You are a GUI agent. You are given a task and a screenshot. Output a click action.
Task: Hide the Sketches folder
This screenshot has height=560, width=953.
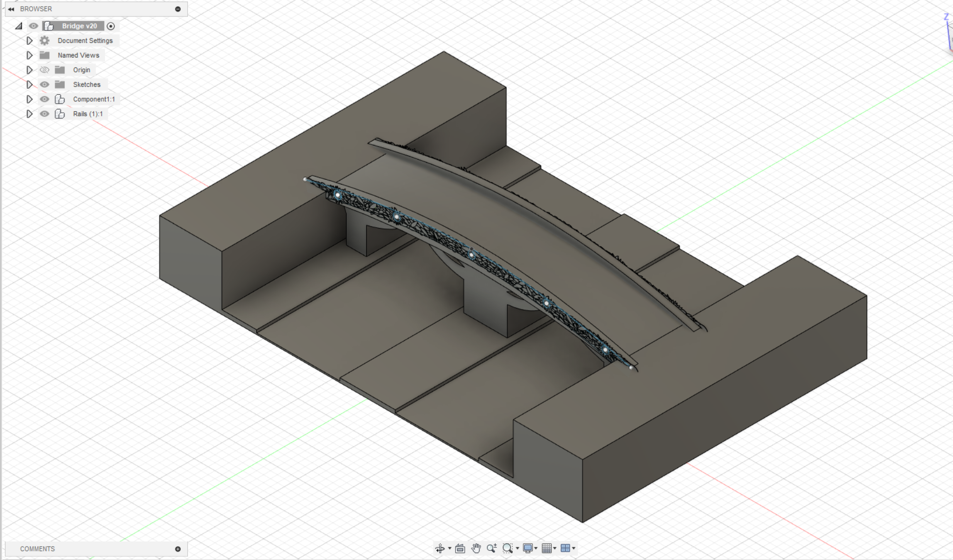point(44,84)
